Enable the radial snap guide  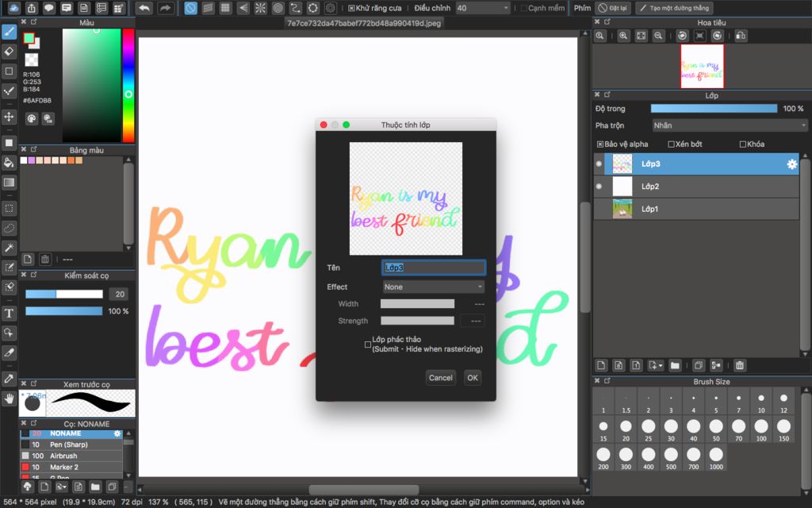pyautogui.click(x=260, y=8)
